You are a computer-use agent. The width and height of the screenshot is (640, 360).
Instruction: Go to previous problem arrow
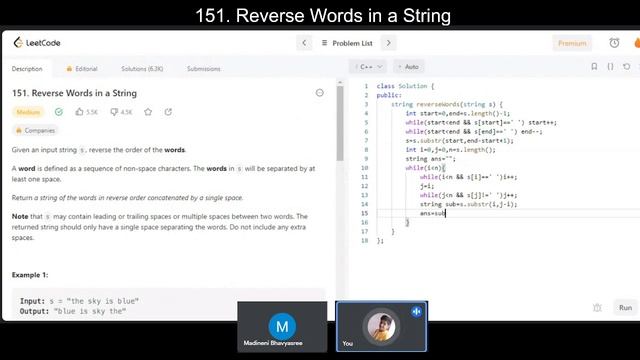(x=304, y=43)
